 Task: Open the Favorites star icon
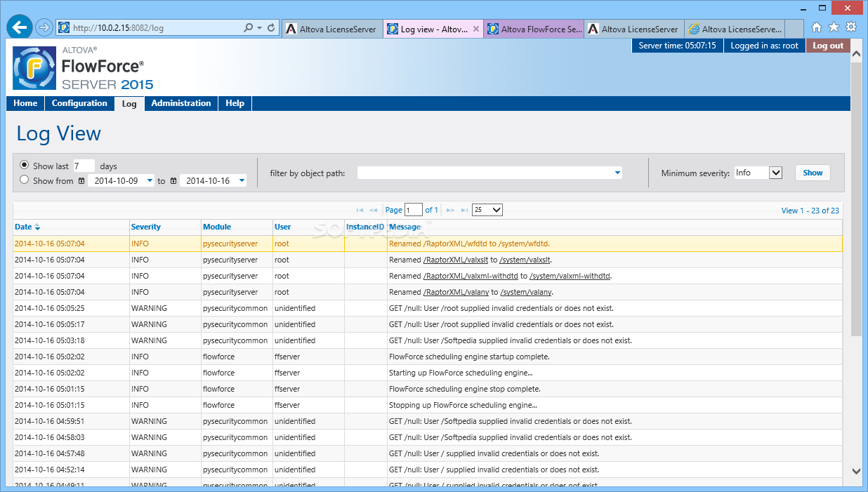coord(834,27)
